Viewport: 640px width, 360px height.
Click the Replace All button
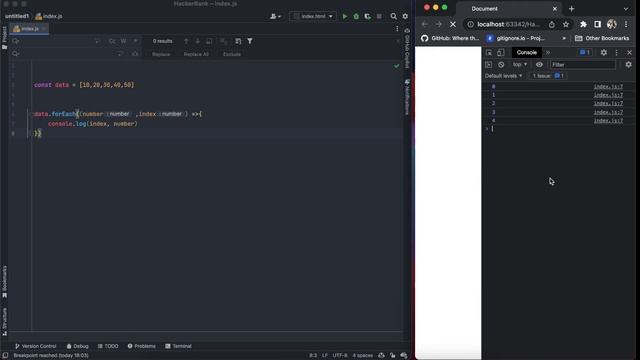[x=196, y=54]
